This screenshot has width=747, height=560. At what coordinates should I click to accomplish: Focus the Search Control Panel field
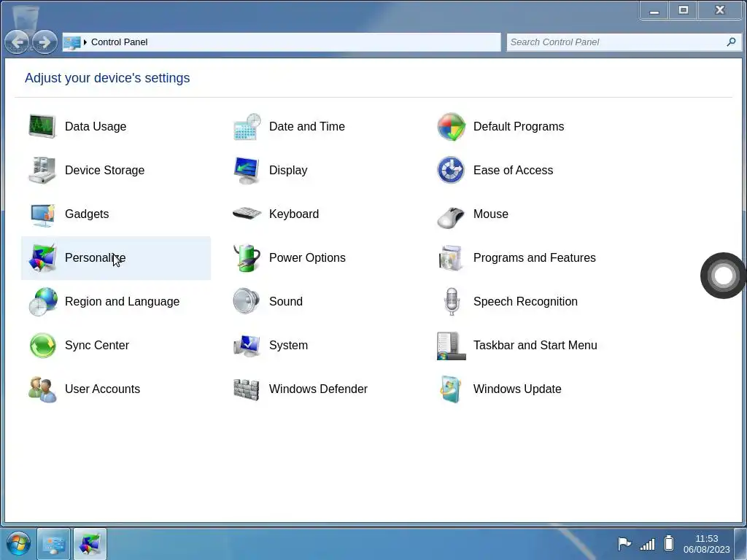[624, 42]
